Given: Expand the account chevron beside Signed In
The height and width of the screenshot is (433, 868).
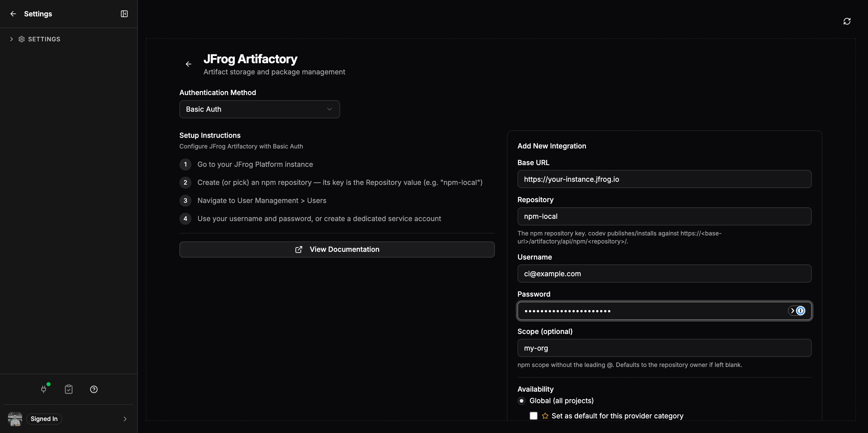Looking at the screenshot, I should (125, 419).
